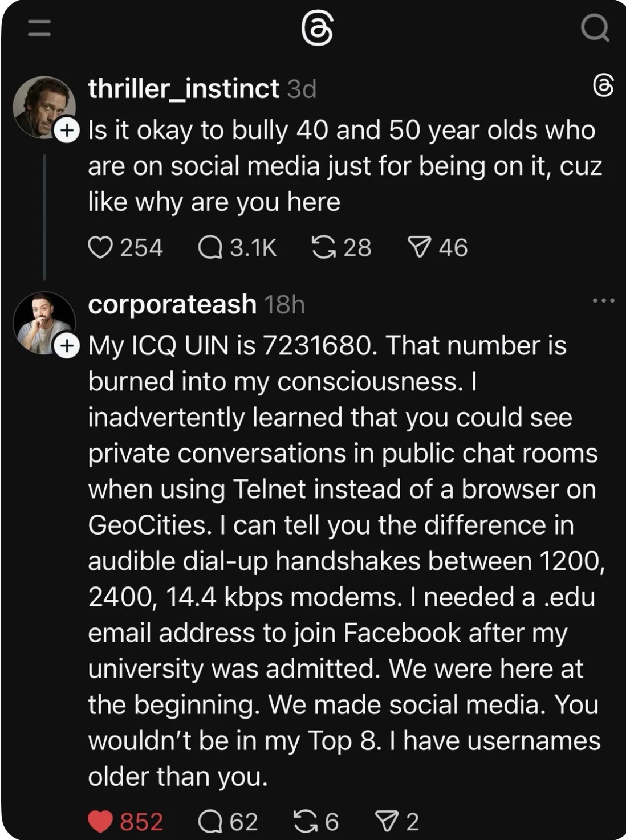Open thriller_instinct's profile via username

pos(183,88)
